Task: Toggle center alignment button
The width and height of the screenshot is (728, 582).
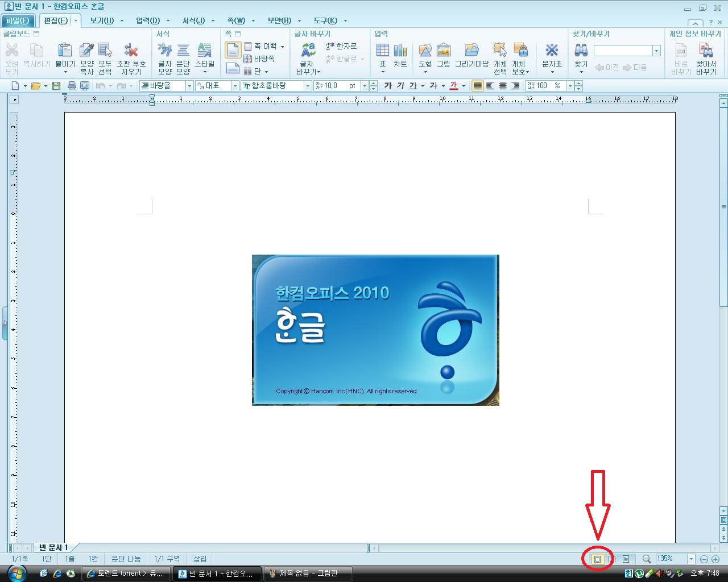Action: (x=502, y=86)
